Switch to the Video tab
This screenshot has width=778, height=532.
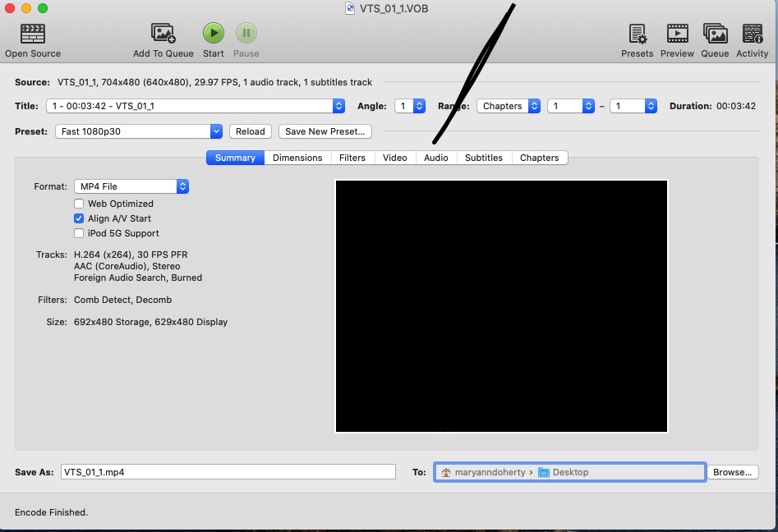(x=395, y=158)
